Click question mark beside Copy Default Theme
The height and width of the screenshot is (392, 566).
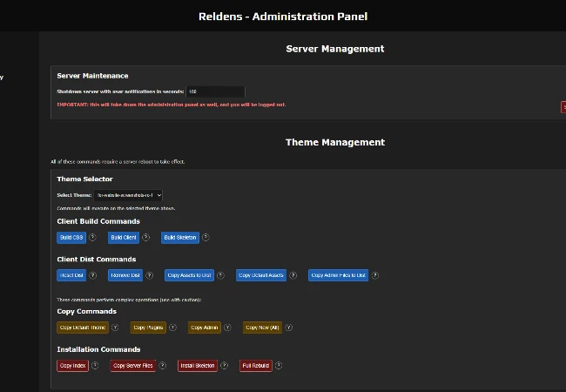[x=115, y=328]
